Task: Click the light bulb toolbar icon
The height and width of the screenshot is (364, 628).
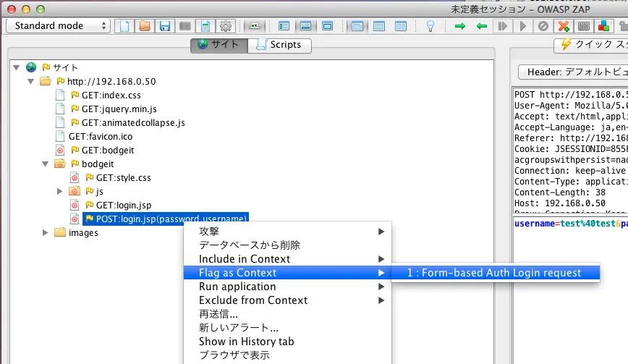Action: click(x=430, y=26)
